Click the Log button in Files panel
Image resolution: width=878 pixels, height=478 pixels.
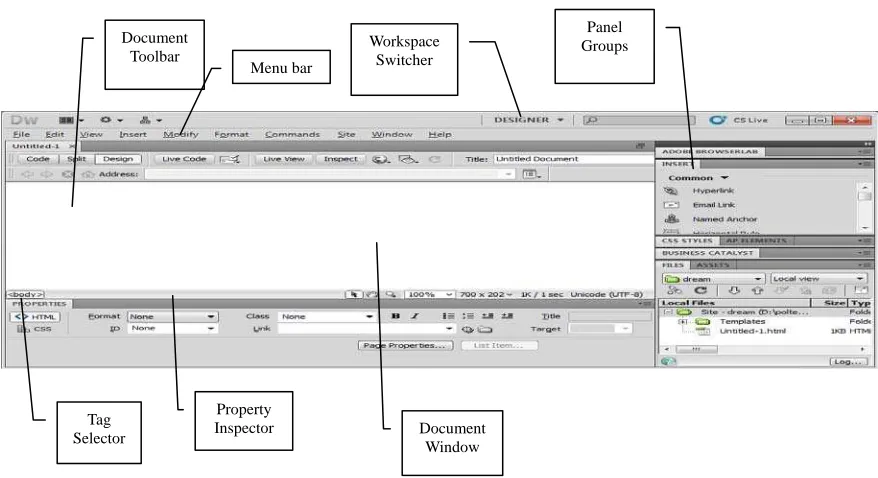click(847, 362)
